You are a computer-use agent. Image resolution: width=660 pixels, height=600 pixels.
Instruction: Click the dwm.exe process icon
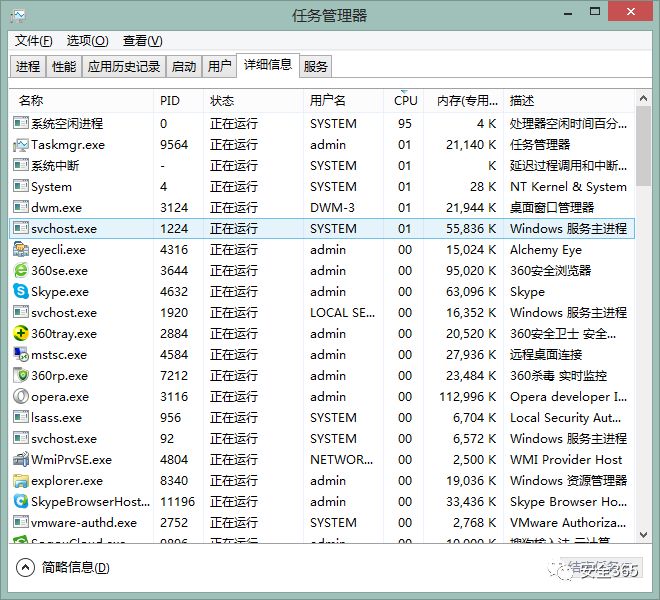tap(21, 208)
